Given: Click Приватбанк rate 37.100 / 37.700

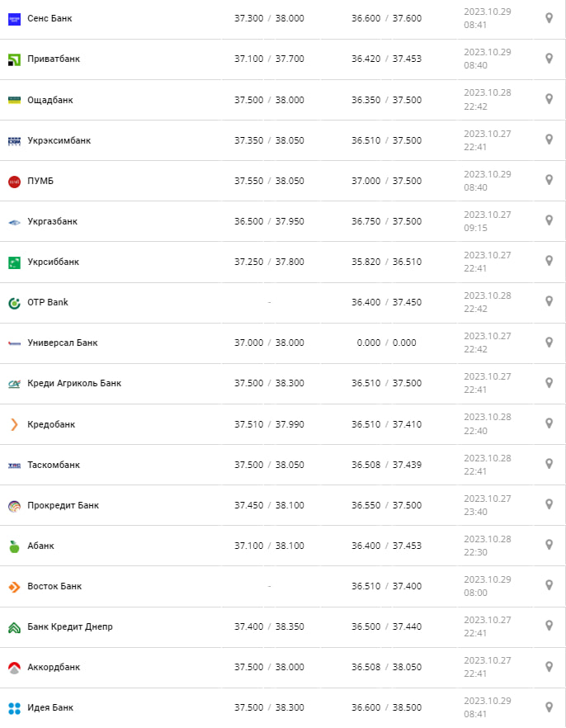Looking at the screenshot, I should tap(269, 59).
